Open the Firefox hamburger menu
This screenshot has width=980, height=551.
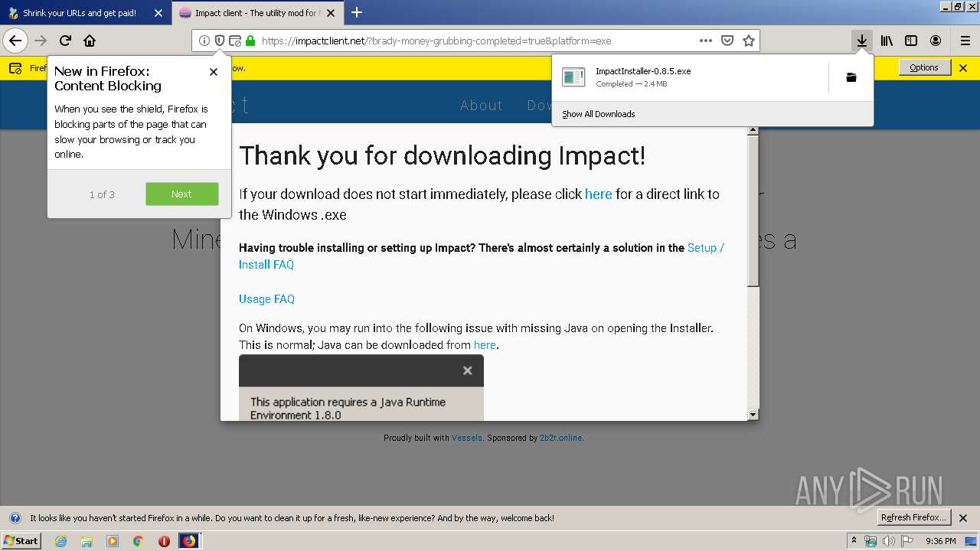pyautogui.click(x=965, y=41)
